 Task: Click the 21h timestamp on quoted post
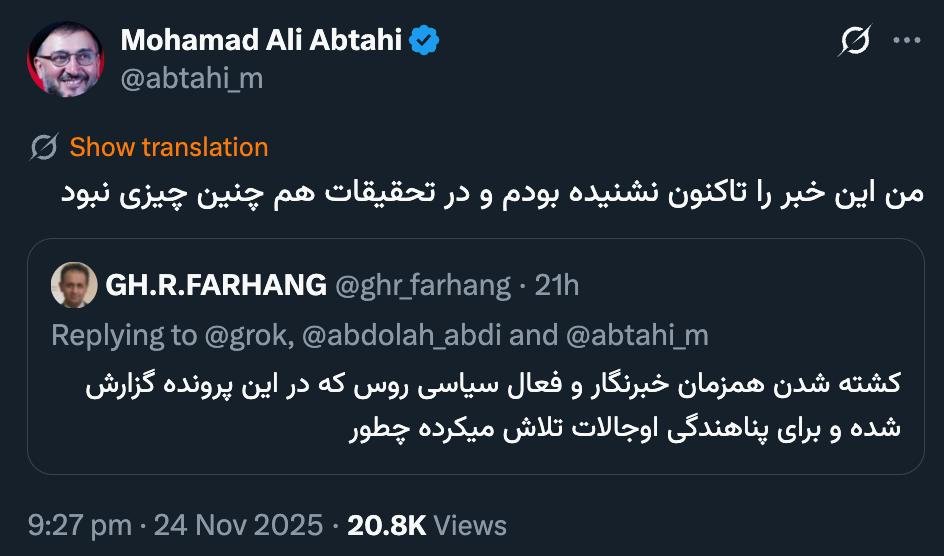[557, 285]
